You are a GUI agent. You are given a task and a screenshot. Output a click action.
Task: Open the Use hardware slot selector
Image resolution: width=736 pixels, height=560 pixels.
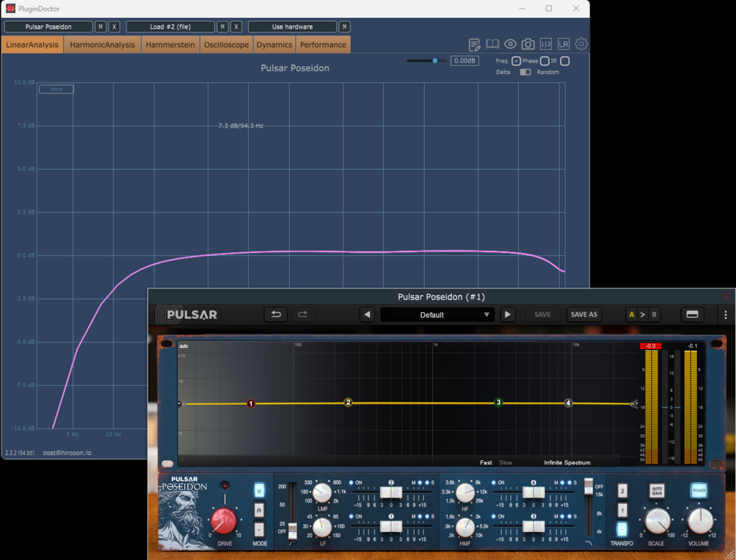pyautogui.click(x=293, y=27)
